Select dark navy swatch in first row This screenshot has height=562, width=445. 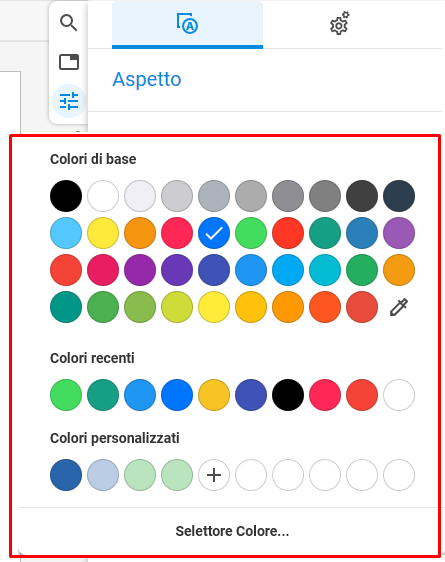pyautogui.click(x=399, y=196)
